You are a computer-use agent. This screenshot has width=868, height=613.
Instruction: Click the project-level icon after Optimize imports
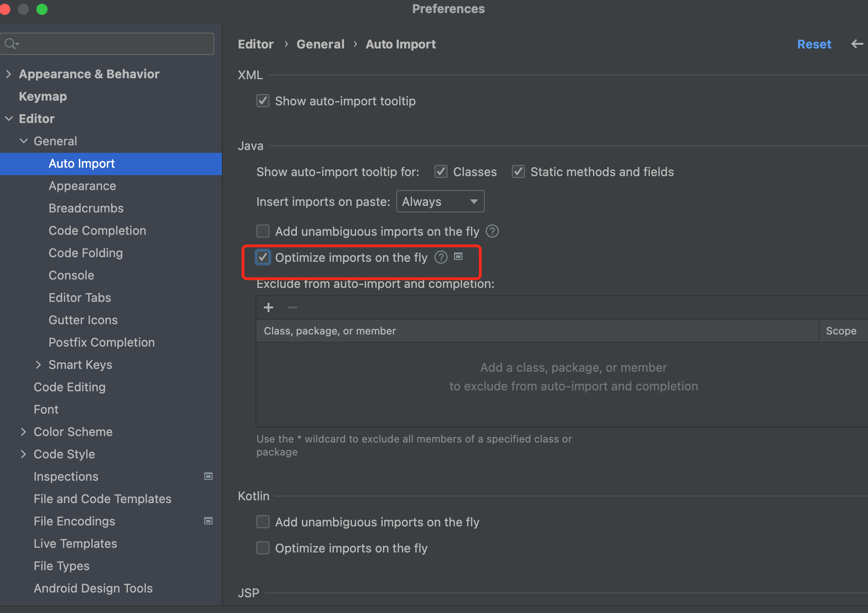click(x=458, y=257)
